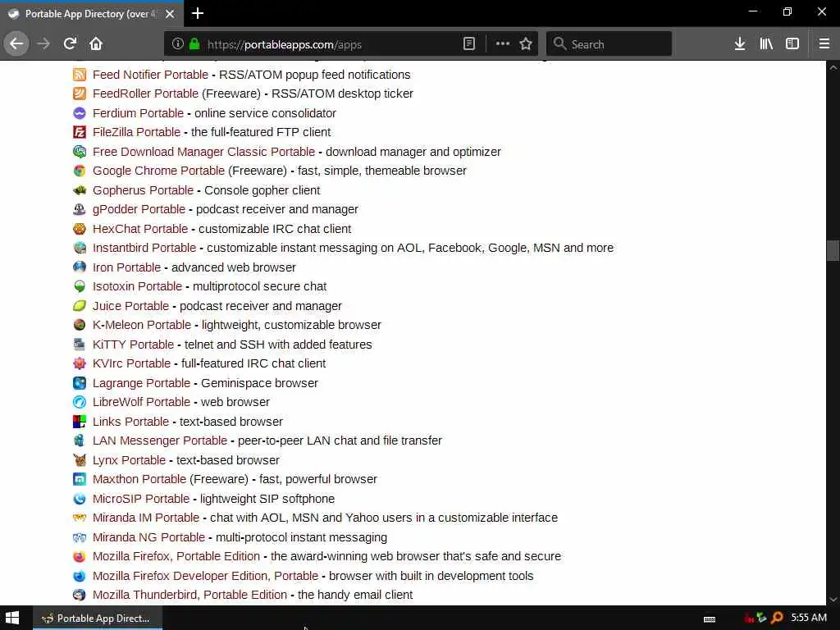The image size is (840, 630).
Task: Open KVIrc Portable link
Action: coord(132,363)
